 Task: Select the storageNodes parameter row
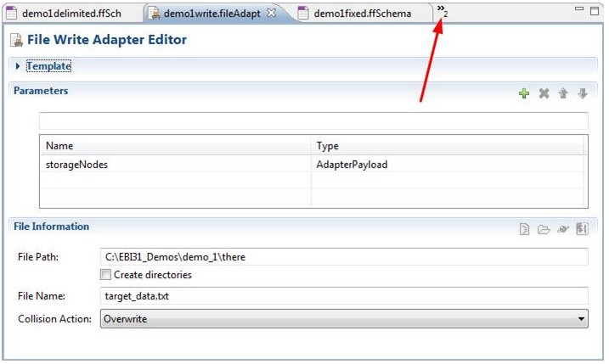coord(313,164)
